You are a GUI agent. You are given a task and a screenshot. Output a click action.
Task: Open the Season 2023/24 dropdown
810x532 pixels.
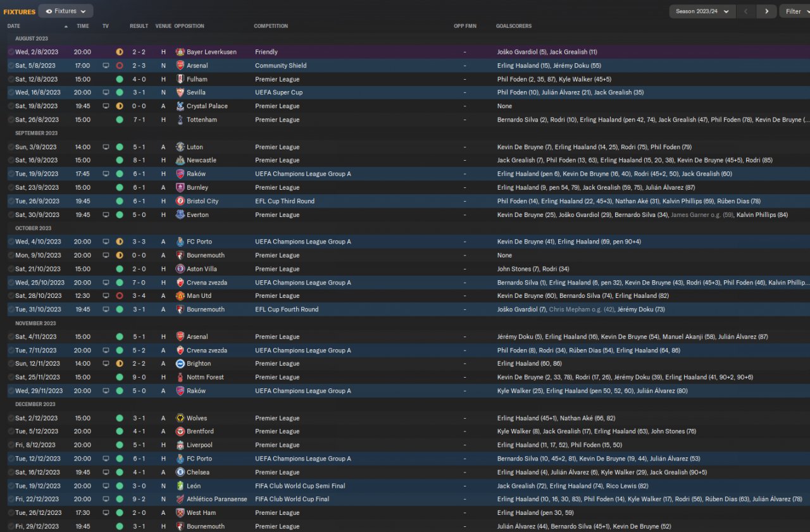click(702, 11)
